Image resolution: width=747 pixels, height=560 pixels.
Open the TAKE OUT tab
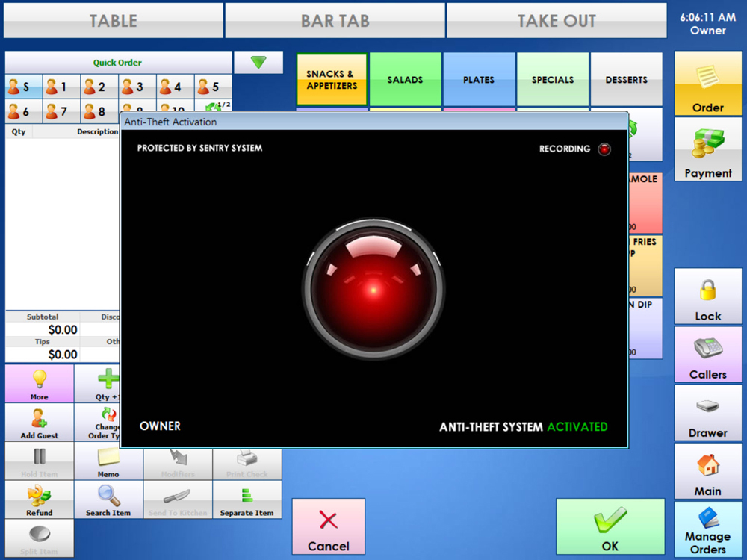pyautogui.click(x=557, y=20)
